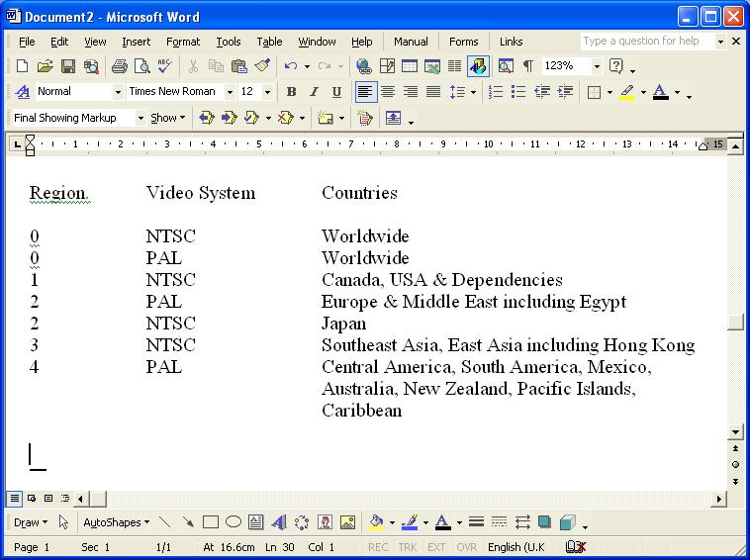Decrease the paragraph indent
This screenshot has width=750, height=560.
pos(542,91)
